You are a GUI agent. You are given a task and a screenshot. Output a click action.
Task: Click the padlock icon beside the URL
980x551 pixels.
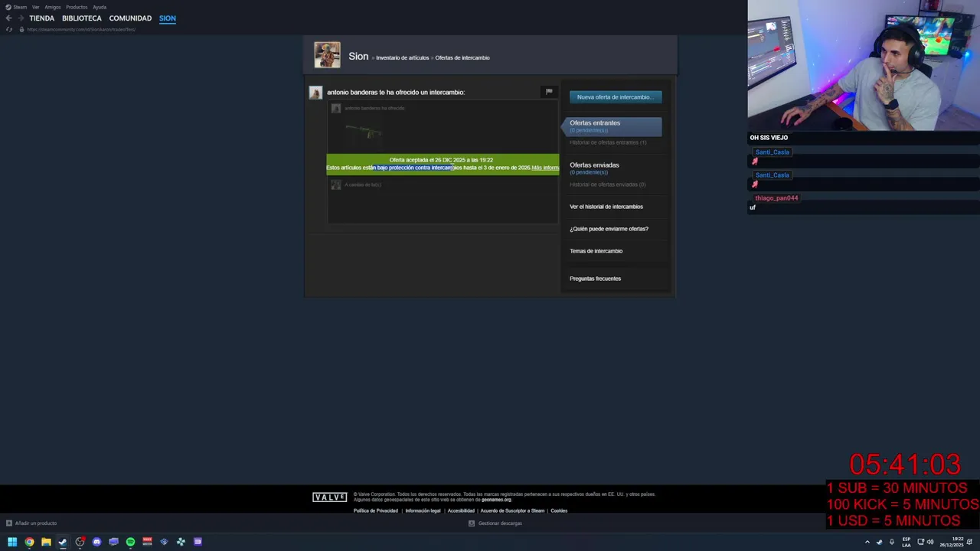pyautogui.click(x=21, y=29)
